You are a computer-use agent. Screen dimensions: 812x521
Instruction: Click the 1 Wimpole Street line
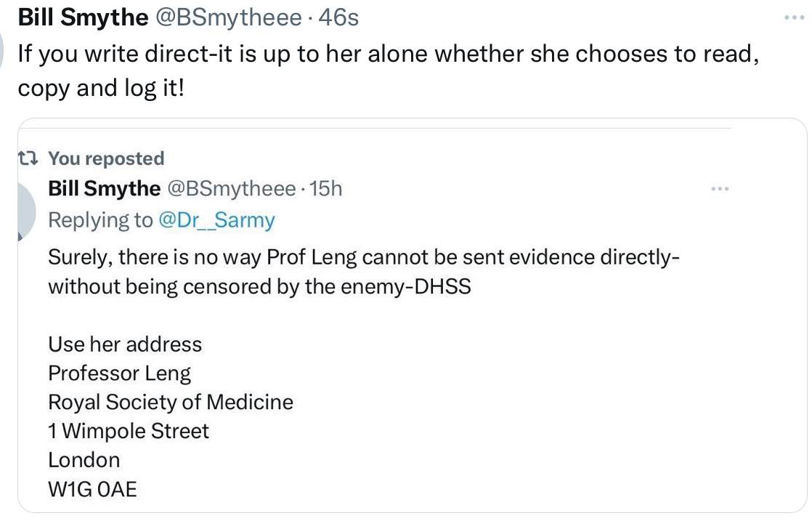[x=129, y=432]
